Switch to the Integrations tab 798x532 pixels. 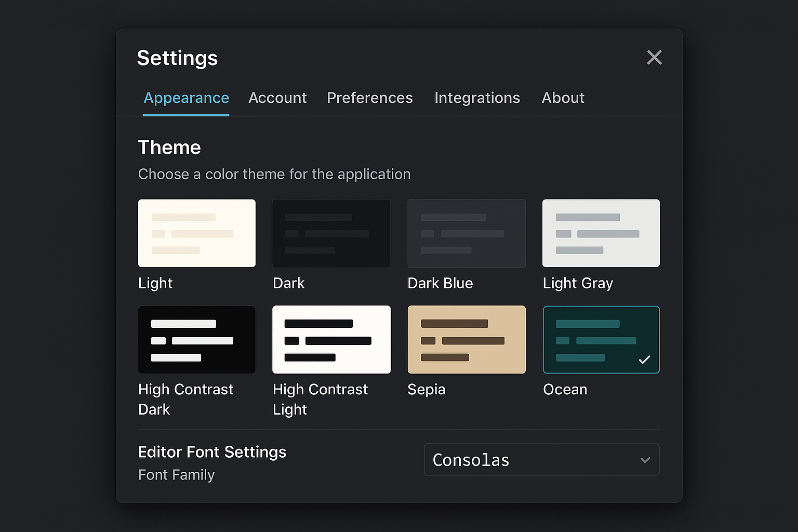point(477,98)
